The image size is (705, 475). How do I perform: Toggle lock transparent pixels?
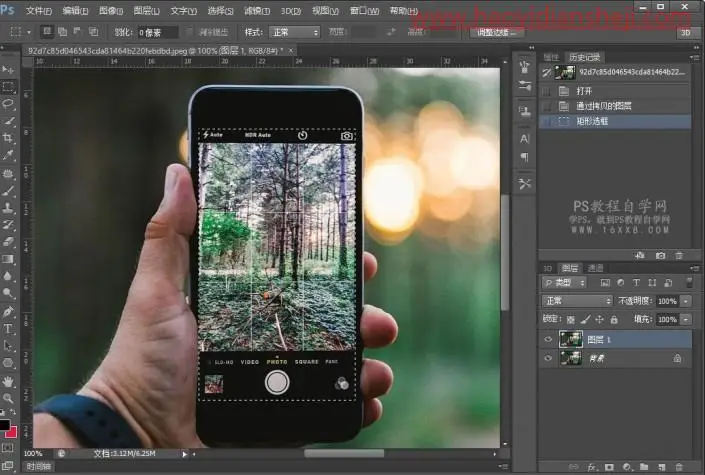[571, 319]
